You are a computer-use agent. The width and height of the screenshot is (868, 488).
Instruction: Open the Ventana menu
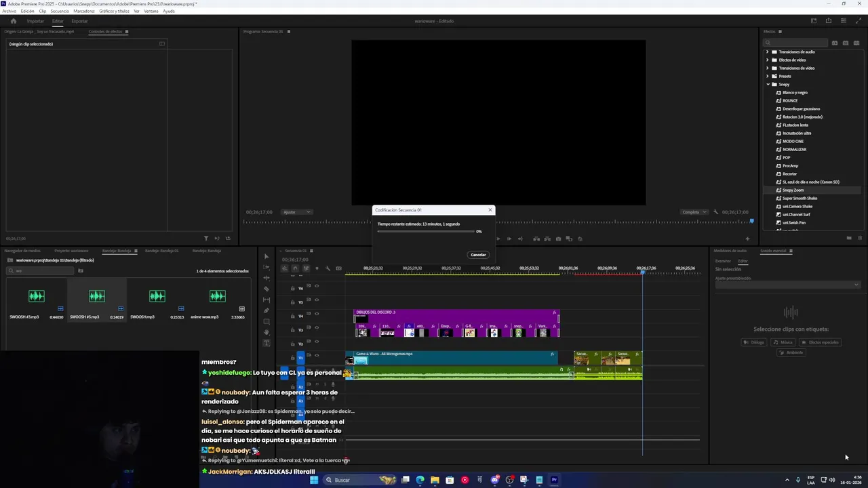click(151, 11)
